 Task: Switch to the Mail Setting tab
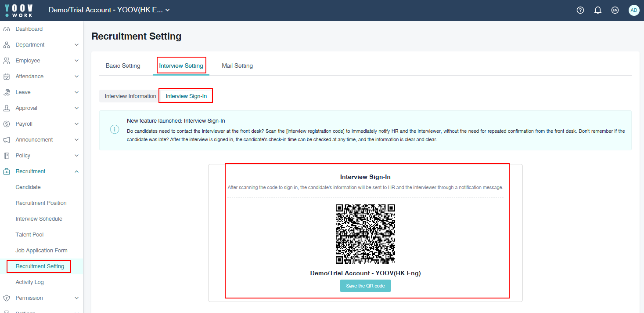coord(237,66)
